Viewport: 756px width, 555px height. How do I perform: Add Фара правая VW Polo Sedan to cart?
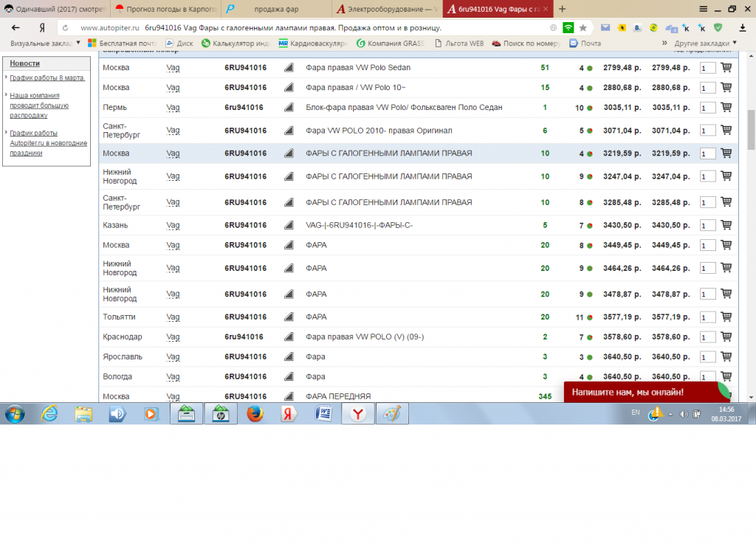pos(726,67)
